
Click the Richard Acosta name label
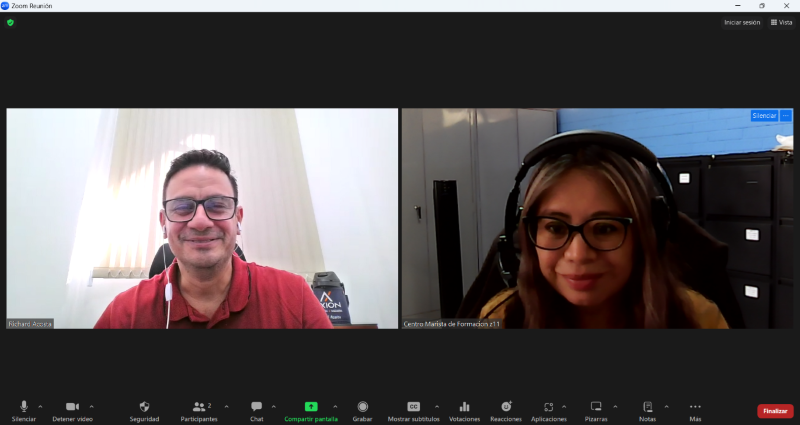(30, 324)
